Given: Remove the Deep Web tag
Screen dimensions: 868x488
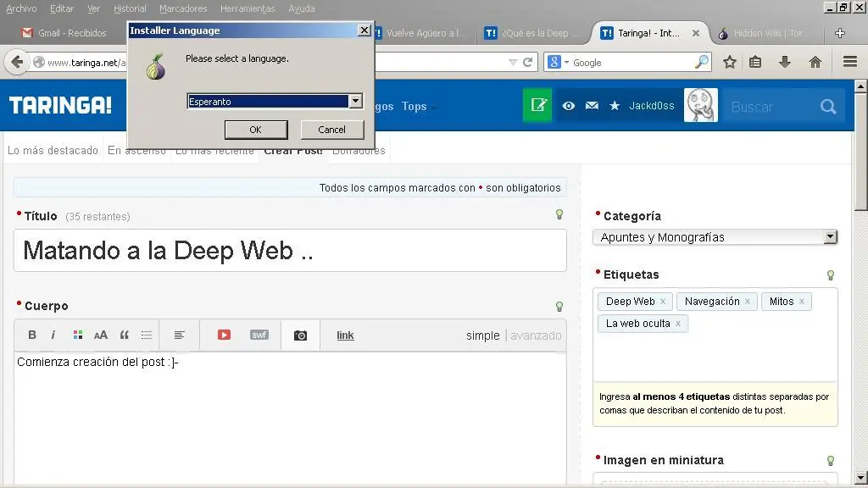Looking at the screenshot, I should point(663,302).
